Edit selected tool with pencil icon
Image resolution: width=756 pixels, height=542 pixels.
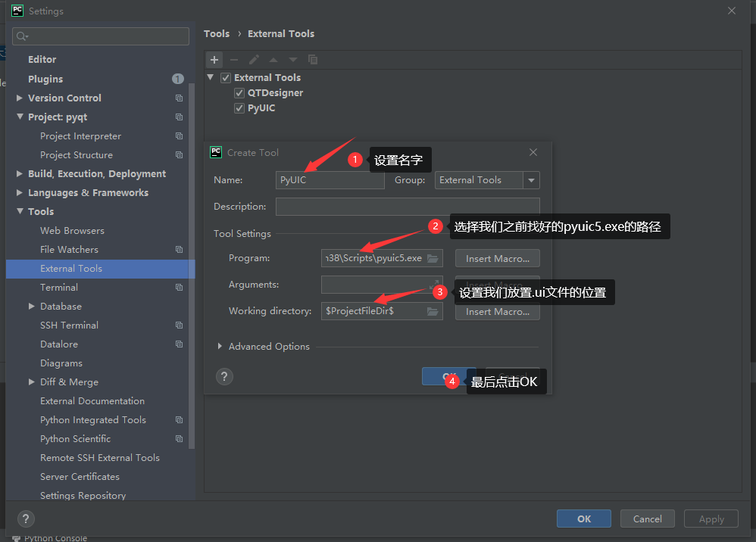254,60
